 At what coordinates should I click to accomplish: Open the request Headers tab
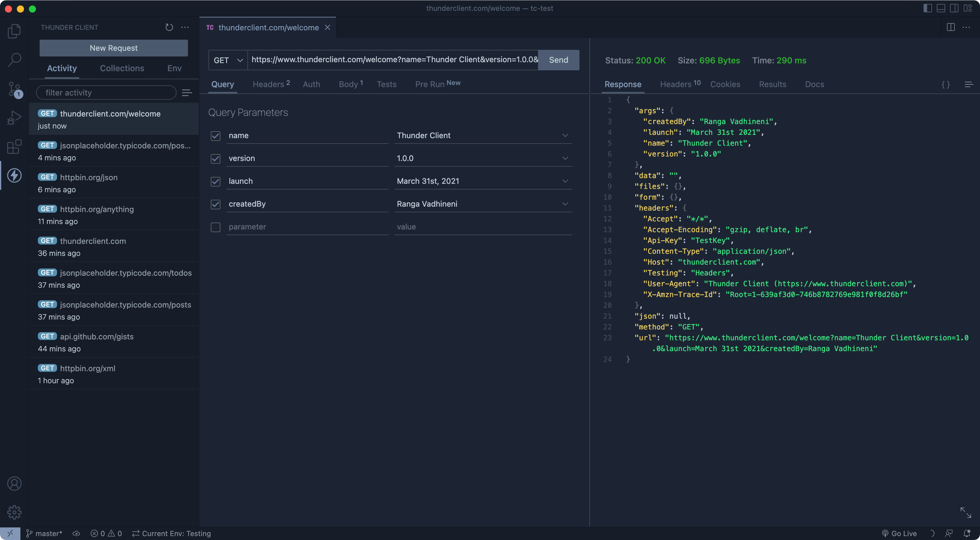click(271, 84)
